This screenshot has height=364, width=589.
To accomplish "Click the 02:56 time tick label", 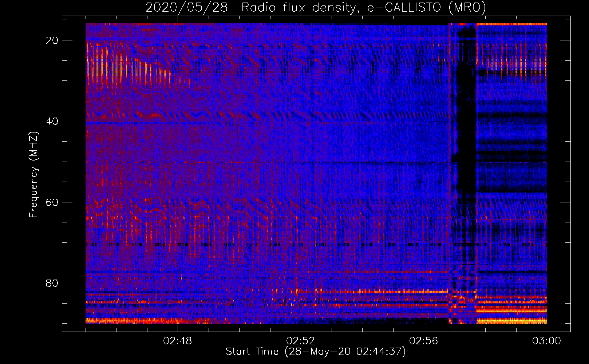I will 424,341.
